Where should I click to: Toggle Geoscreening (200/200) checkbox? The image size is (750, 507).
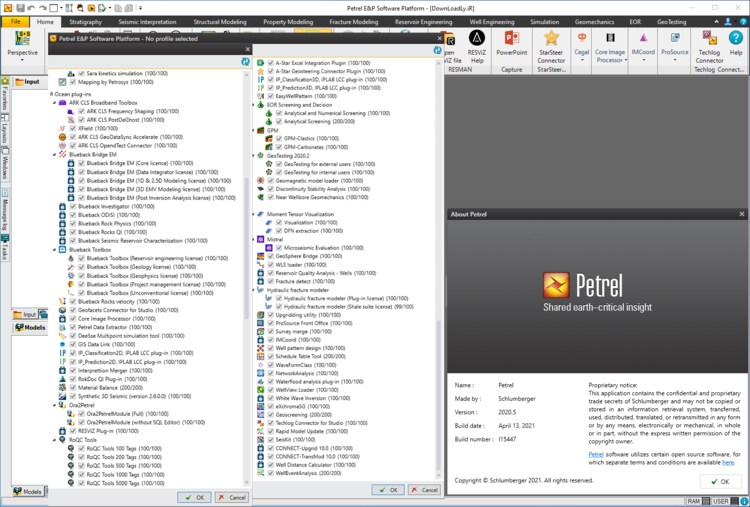(x=271, y=415)
